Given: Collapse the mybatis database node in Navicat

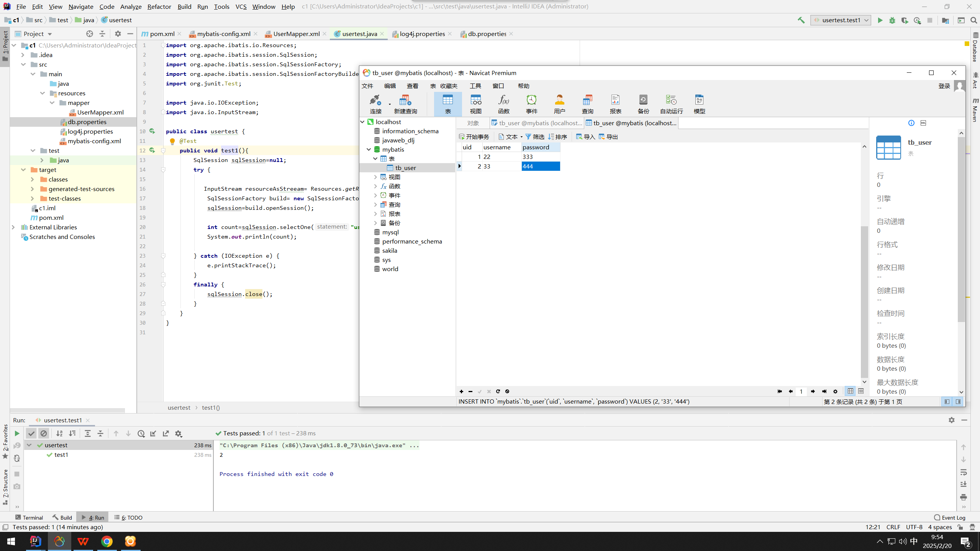Looking at the screenshot, I should [369, 149].
